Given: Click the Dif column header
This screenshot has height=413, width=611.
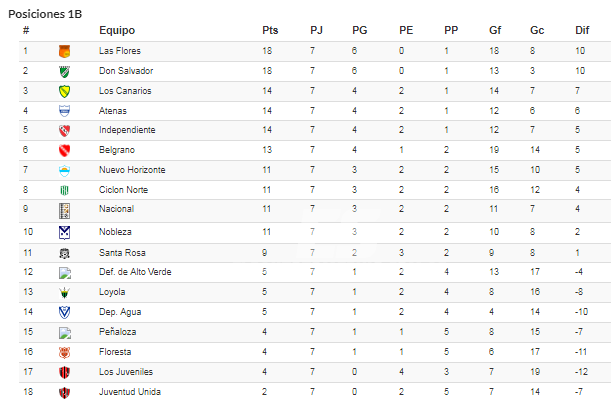Looking at the screenshot, I should tap(582, 30).
